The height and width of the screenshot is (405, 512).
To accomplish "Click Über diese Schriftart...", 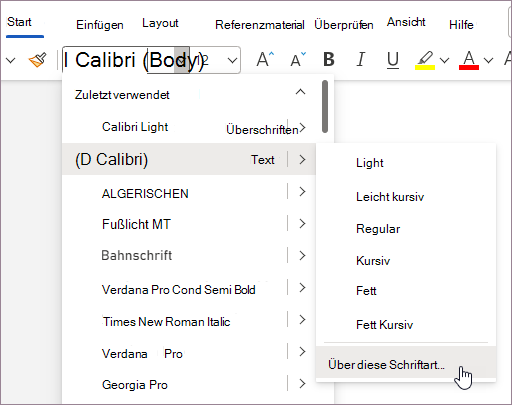I will click(x=406, y=362).
